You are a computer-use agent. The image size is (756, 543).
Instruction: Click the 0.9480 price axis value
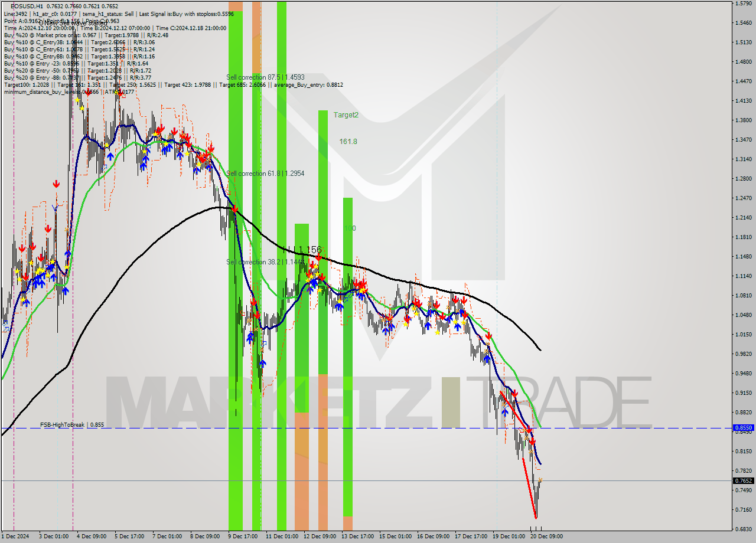(743, 374)
